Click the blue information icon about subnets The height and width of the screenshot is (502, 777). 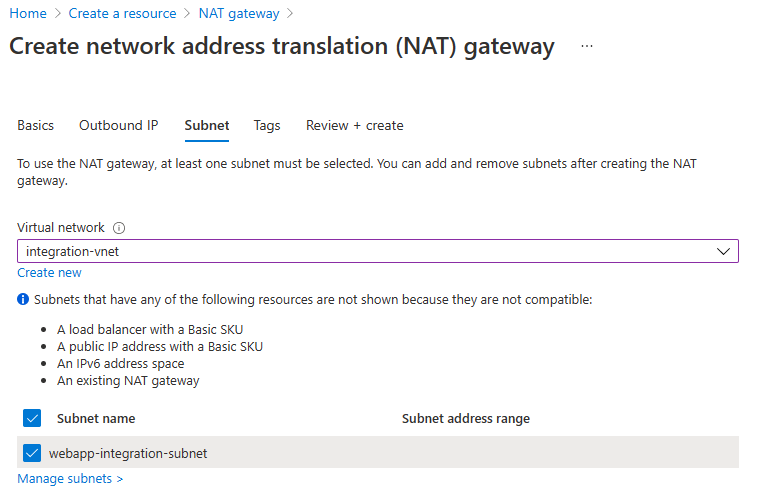23,299
